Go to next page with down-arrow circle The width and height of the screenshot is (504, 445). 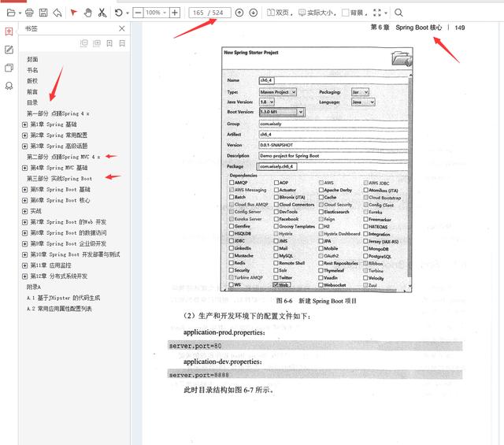[x=254, y=13]
